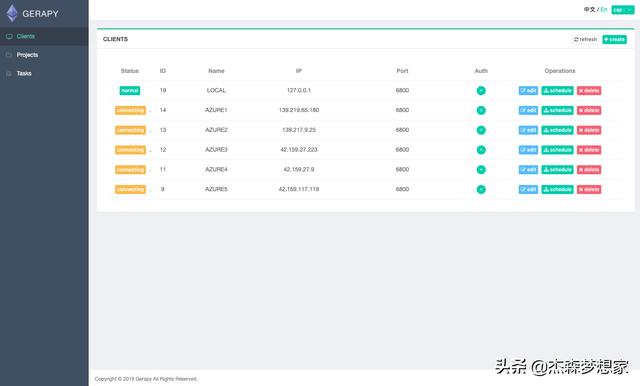Click the CLIENTS panel title
Viewport: 640px width, 386px height.
(x=116, y=39)
